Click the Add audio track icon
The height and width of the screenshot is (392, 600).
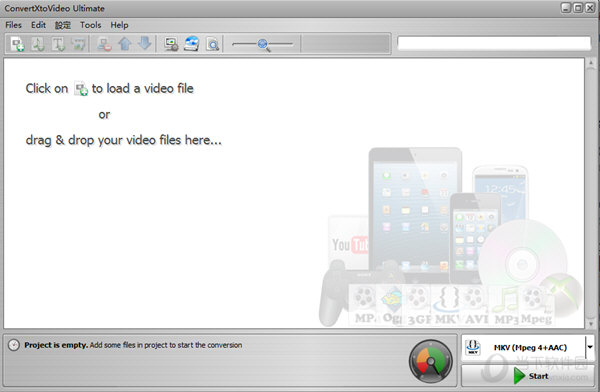(x=38, y=44)
